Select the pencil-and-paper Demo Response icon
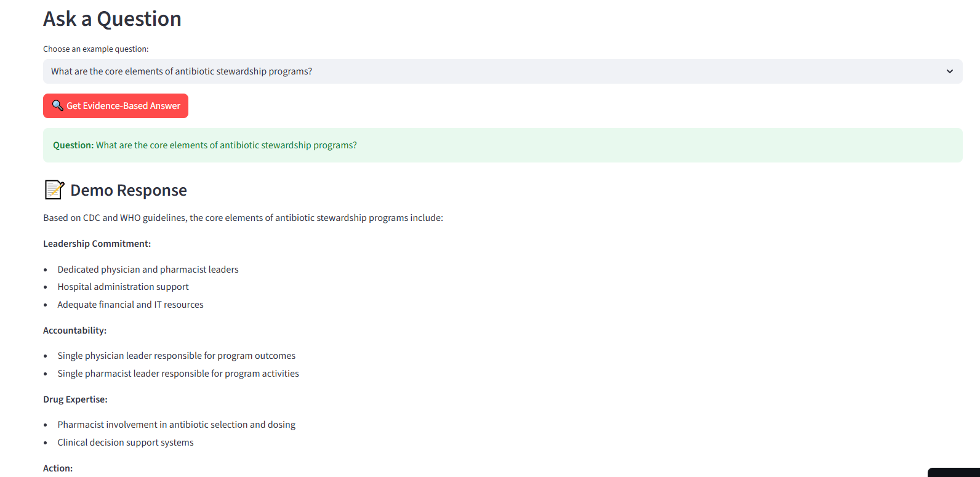 54,190
